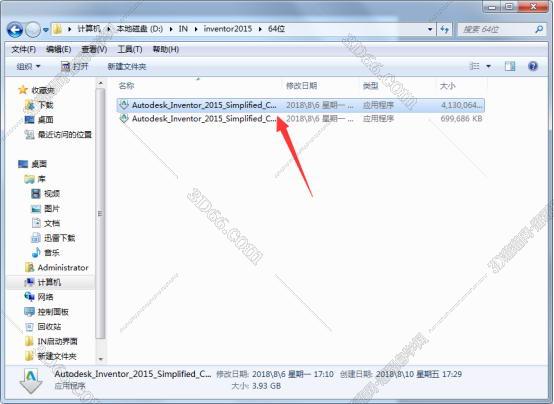The image size is (554, 404).
Task: Open the IN启动界面 folder
Action: pos(57,341)
